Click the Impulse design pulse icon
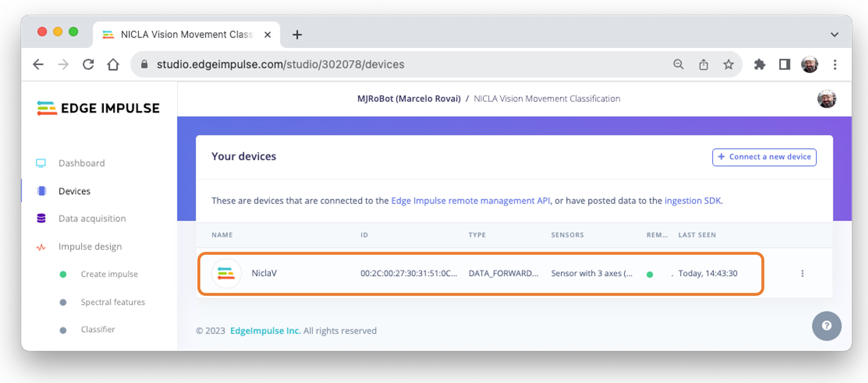 coord(41,247)
